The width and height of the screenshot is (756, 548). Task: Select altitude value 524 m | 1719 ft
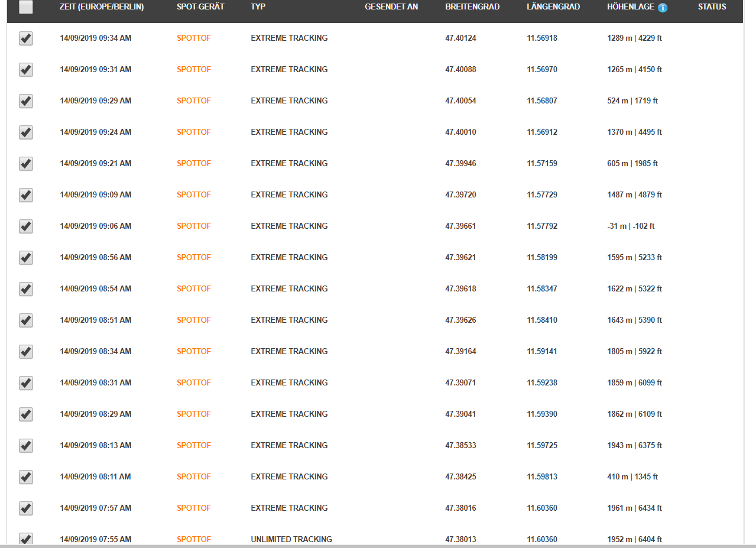pos(632,101)
